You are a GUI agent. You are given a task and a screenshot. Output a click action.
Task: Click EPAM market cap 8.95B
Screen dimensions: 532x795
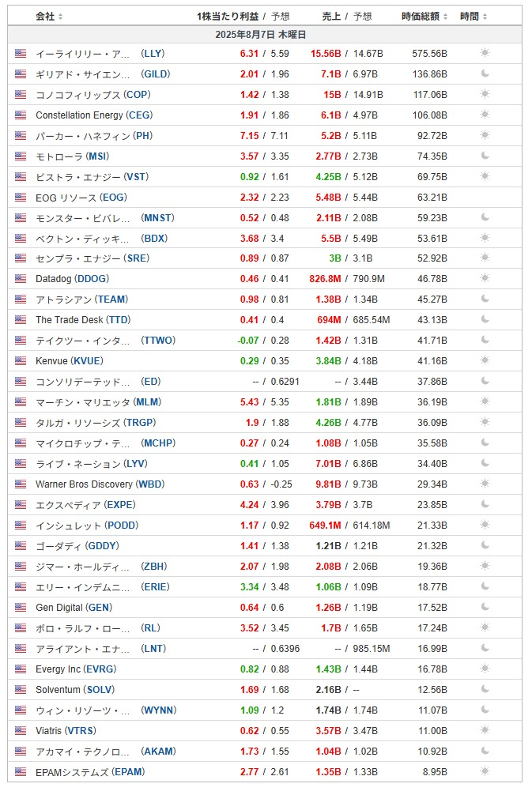(435, 772)
